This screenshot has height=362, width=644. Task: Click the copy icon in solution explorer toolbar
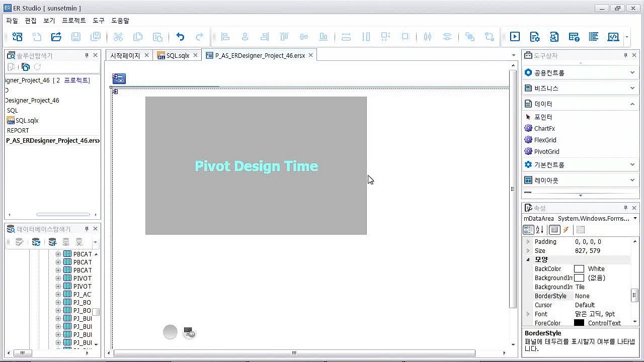click(25, 67)
